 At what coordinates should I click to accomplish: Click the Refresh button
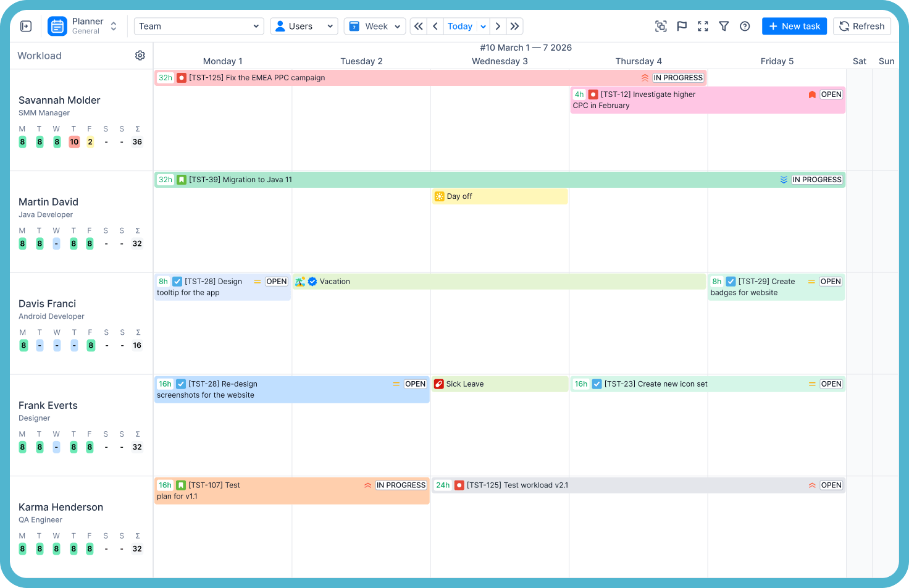[862, 26]
